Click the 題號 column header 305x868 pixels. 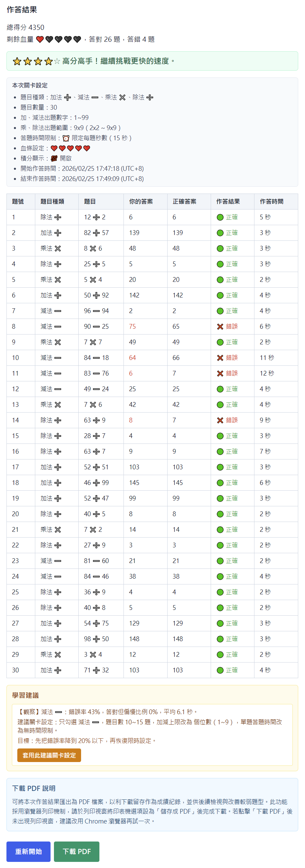tap(18, 202)
